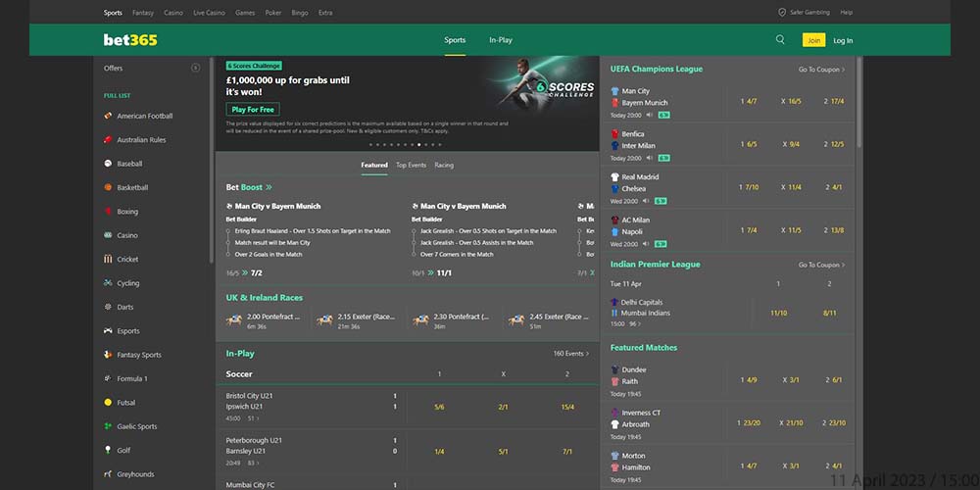
Task: Click the Golf sidebar icon
Action: [x=108, y=451]
